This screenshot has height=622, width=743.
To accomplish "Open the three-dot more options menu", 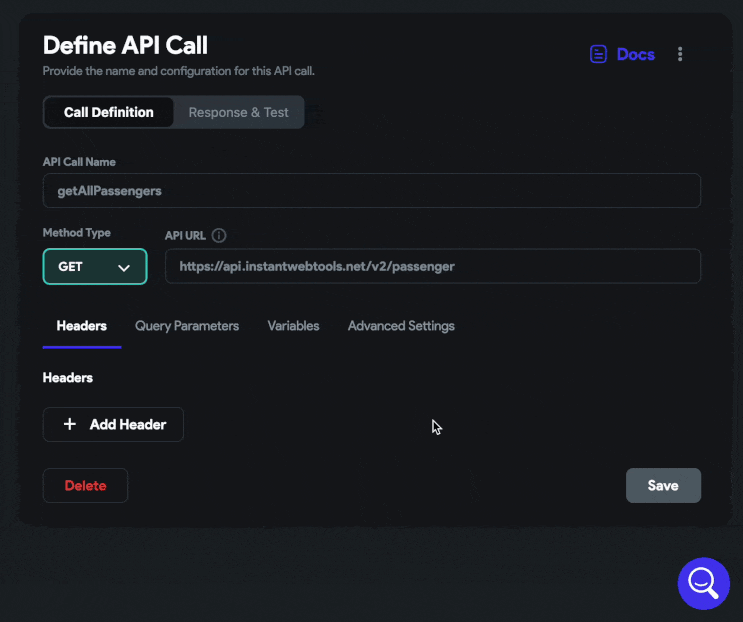I will click(680, 54).
